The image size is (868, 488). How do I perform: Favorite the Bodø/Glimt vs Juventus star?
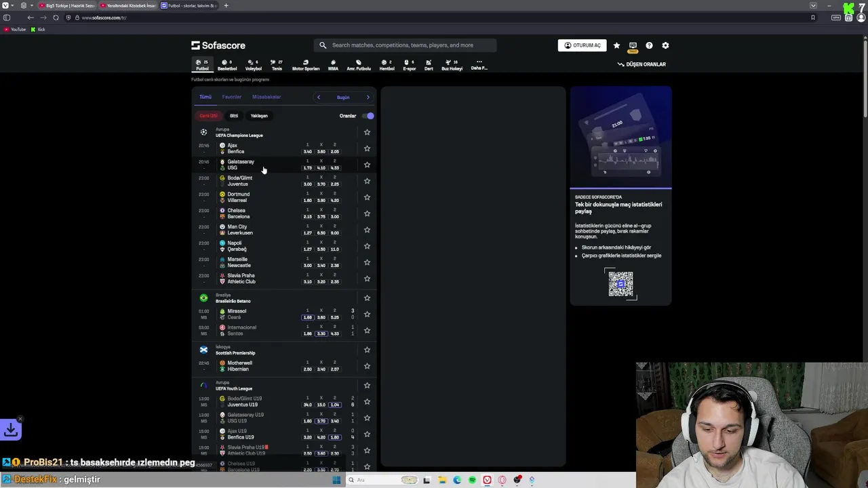click(367, 181)
